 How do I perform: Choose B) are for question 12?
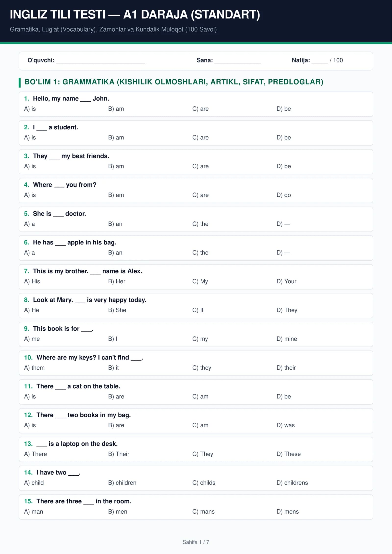pos(116,425)
